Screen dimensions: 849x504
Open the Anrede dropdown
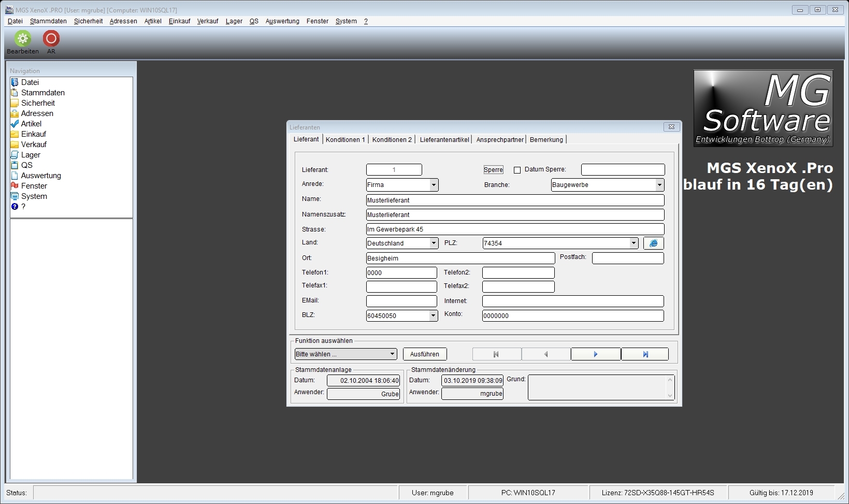pyautogui.click(x=434, y=185)
